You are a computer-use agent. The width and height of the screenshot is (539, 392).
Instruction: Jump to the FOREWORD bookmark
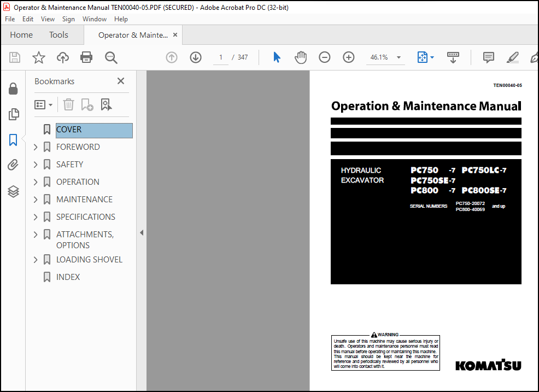coord(78,147)
